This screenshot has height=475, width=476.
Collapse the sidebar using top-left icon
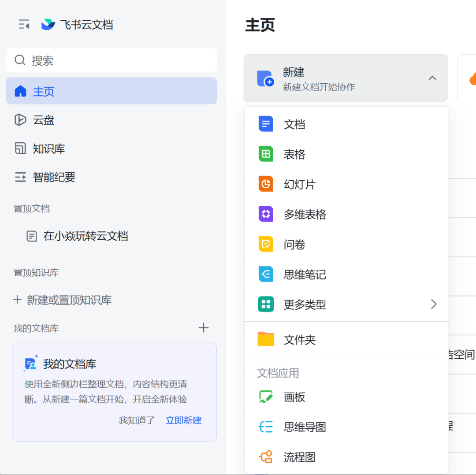(24, 24)
